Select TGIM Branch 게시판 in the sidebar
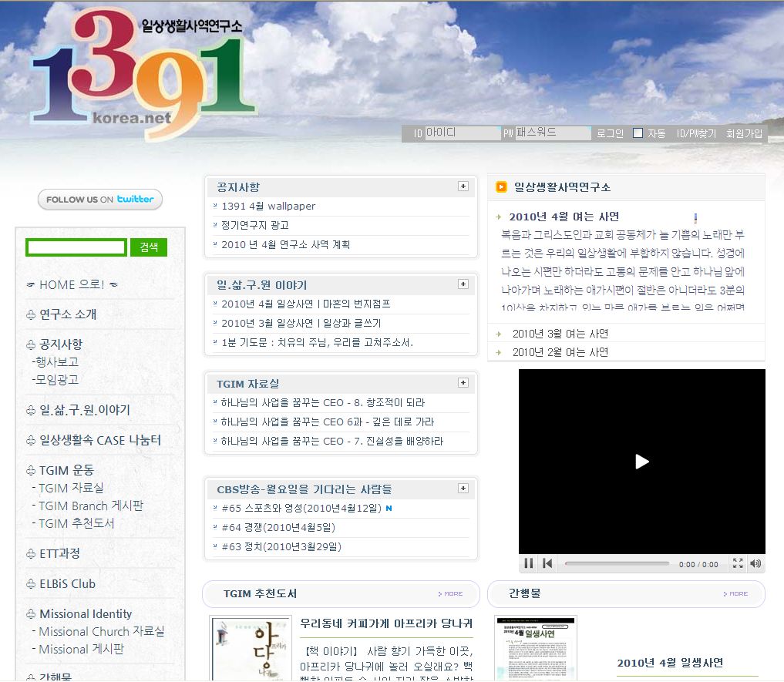This screenshot has width=784, height=682. [92, 506]
